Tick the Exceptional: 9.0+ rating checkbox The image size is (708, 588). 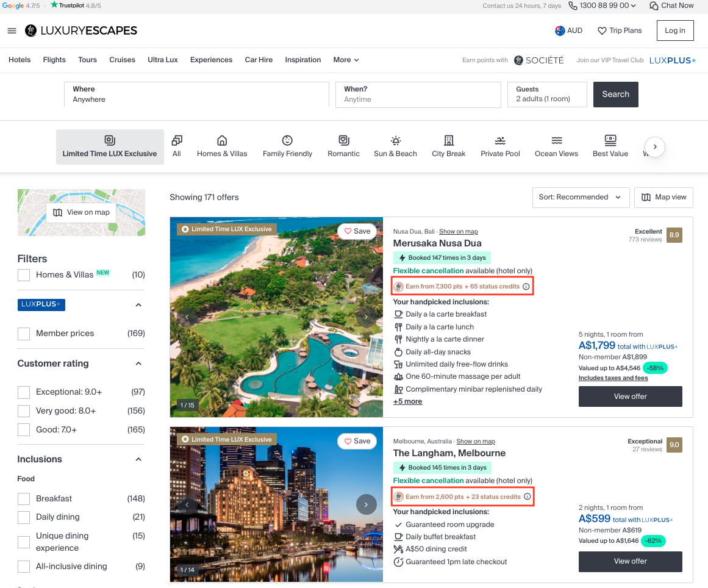point(24,392)
